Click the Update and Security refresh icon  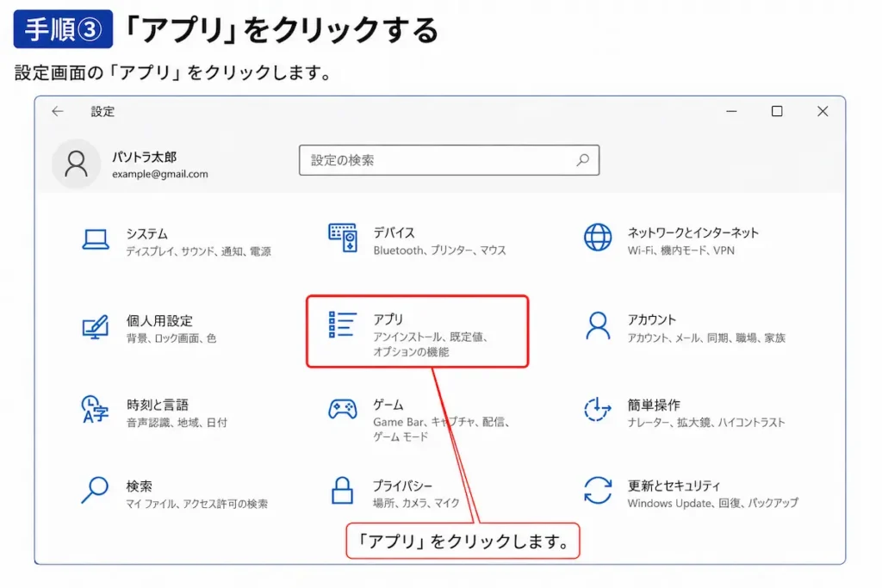click(x=598, y=490)
